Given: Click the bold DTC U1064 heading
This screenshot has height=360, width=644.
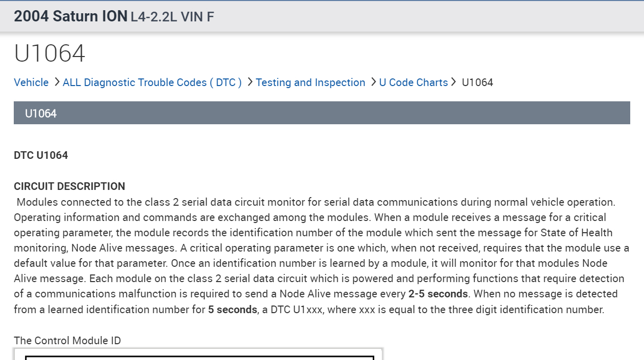Looking at the screenshot, I should [x=41, y=155].
